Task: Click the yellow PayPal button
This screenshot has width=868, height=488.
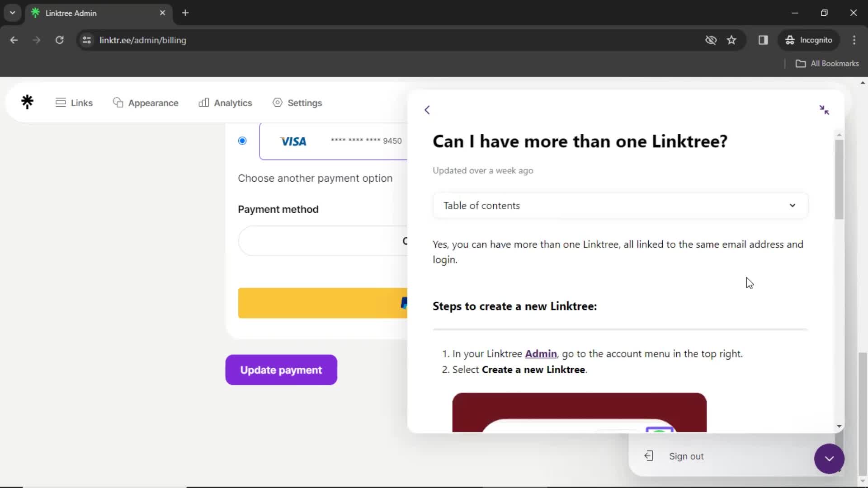Action: (x=323, y=303)
